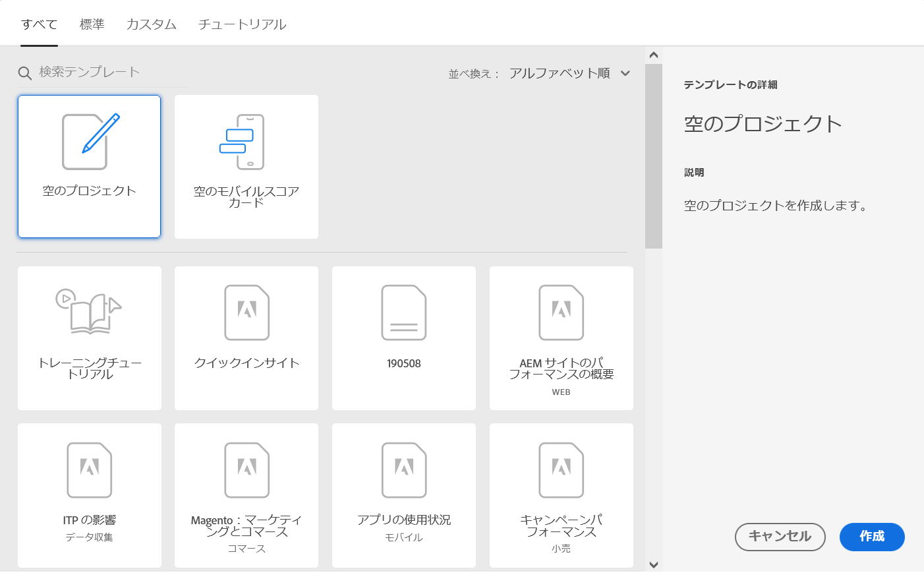Pick the 190508 document template icon
The image size is (924, 573).
point(403,313)
